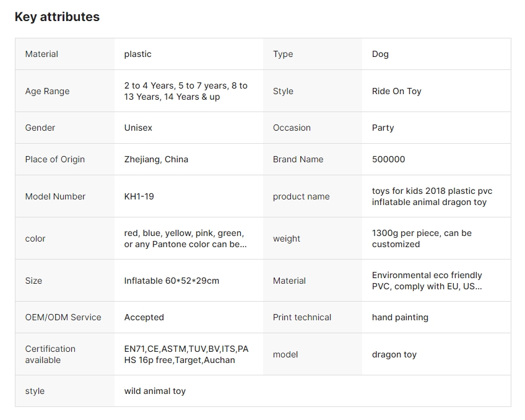Screen dimensions: 525x420
Task: Click the 'wild animal toy' style value
Action: click(155, 391)
